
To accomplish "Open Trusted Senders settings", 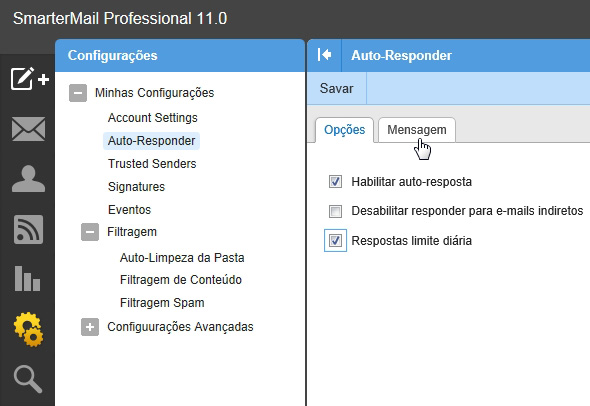I will (152, 164).
